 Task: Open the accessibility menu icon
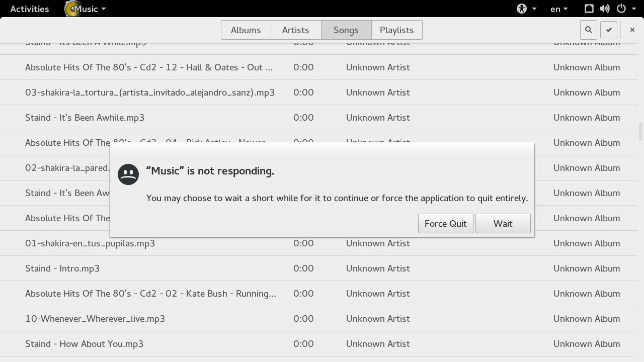tap(522, 9)
